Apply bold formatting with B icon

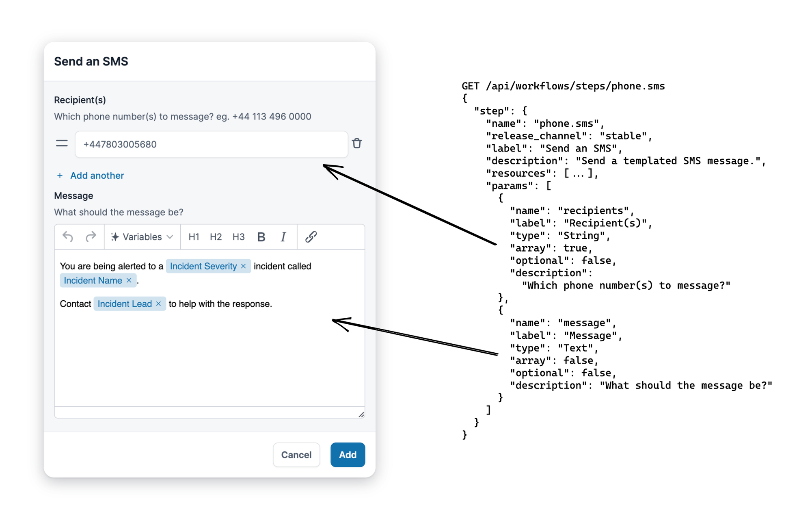[261, 237]
